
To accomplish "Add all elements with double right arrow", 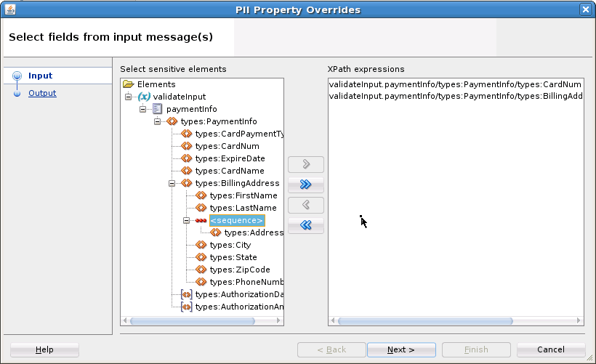I will point(306,185).
